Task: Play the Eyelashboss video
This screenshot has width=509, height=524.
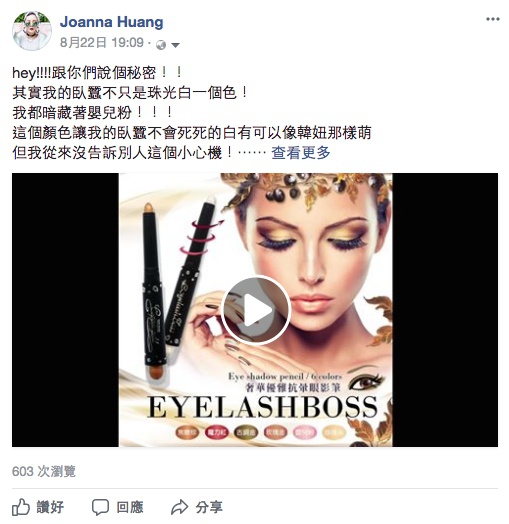Action: tap(256, 310)
